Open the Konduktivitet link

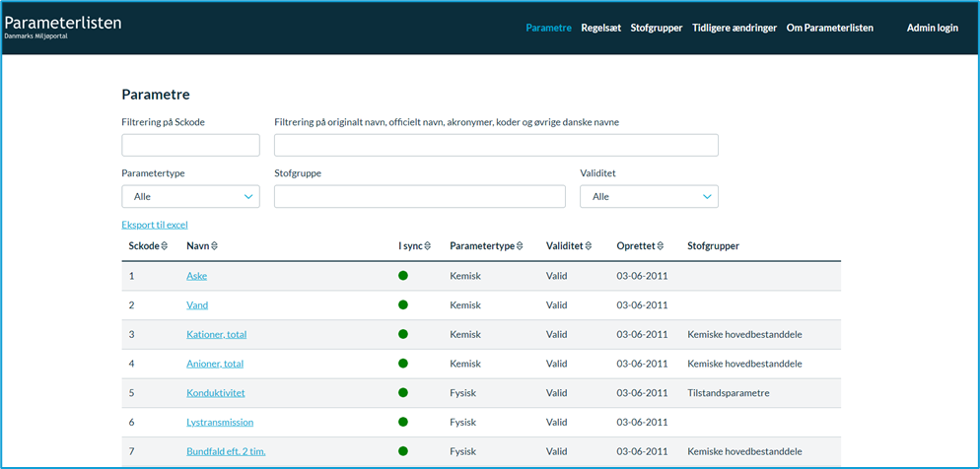(x=216, y=393)
